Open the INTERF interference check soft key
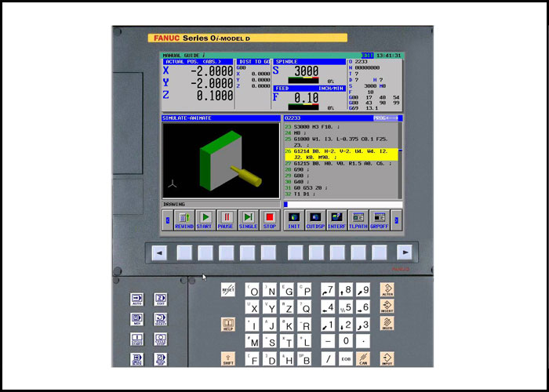Screen dimensions: 549x392 336,220
